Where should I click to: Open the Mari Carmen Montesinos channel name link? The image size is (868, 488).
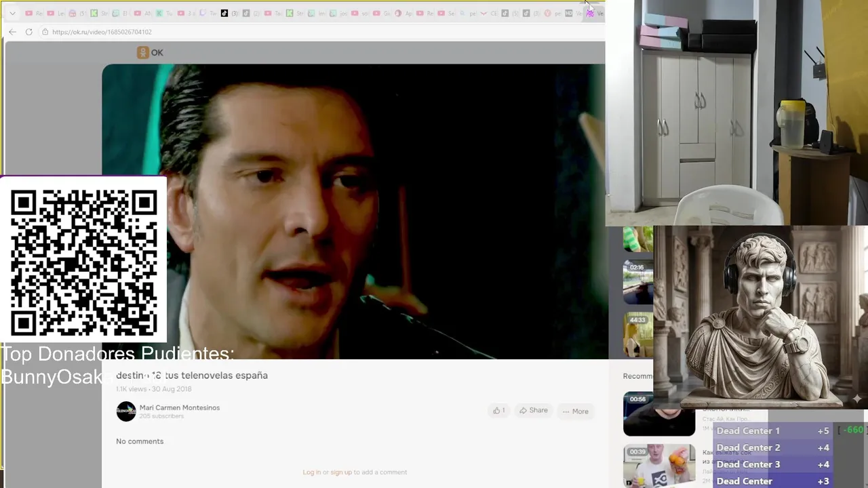click(x=180, y=407)
